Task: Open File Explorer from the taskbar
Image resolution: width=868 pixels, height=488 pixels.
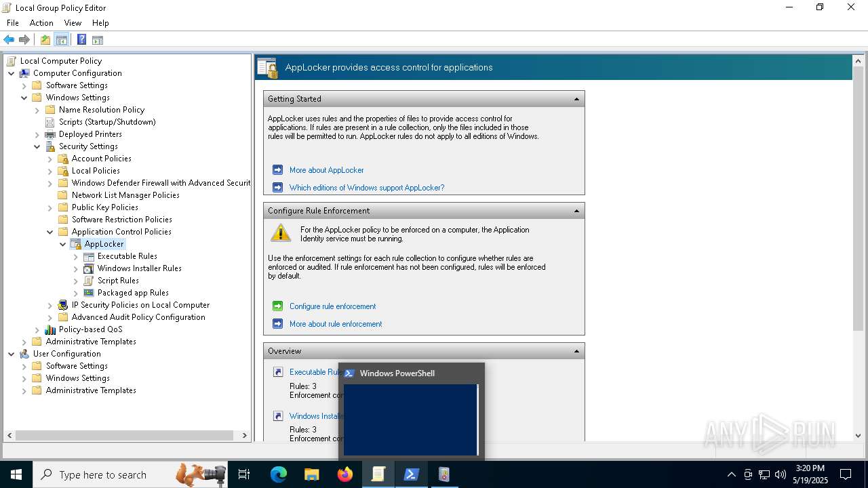Action: 312,474
